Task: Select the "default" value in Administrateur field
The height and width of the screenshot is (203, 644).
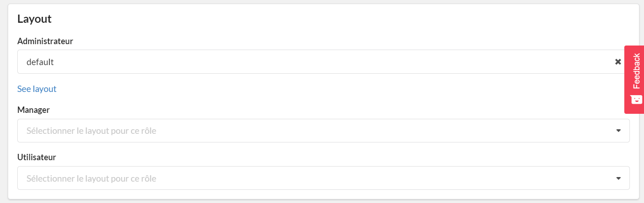Action: pyautogui.click(x=40, y=61)
